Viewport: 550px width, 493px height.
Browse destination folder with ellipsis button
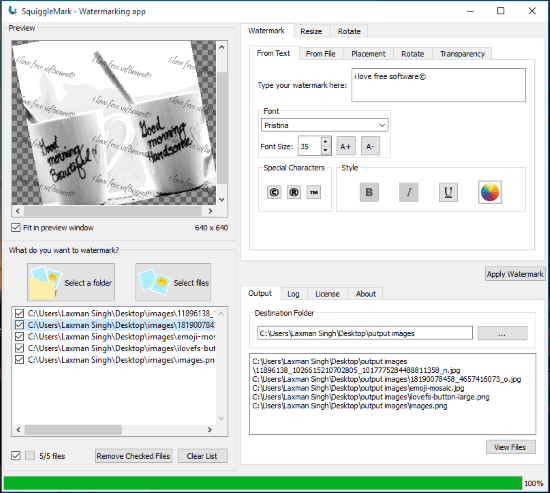click(502, 333)
